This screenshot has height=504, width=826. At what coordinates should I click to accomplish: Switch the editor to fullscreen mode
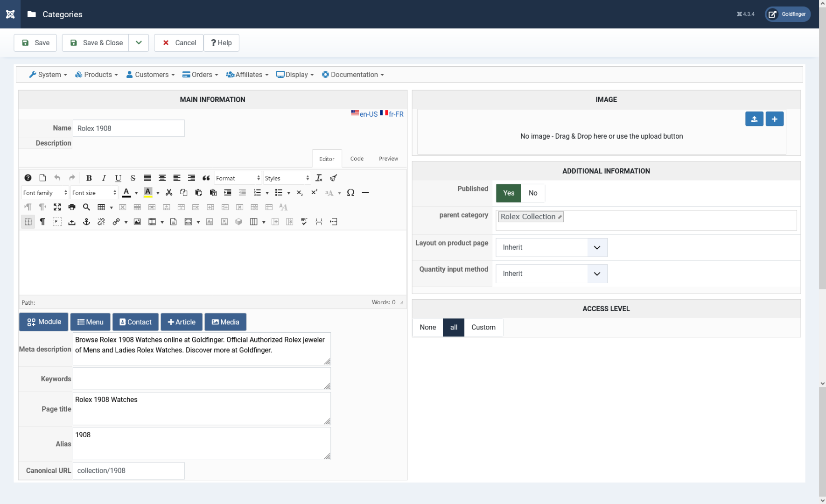click(57, 207)
